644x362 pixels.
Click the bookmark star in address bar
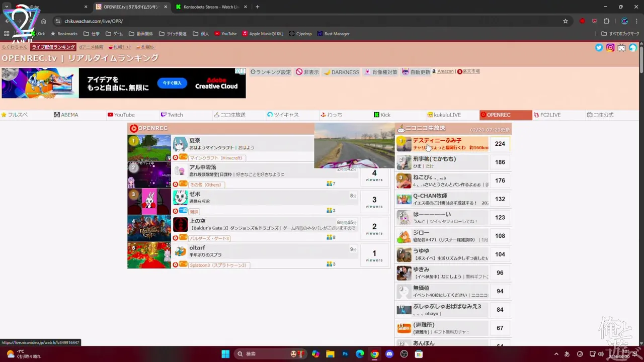click(x=566, y=21)
